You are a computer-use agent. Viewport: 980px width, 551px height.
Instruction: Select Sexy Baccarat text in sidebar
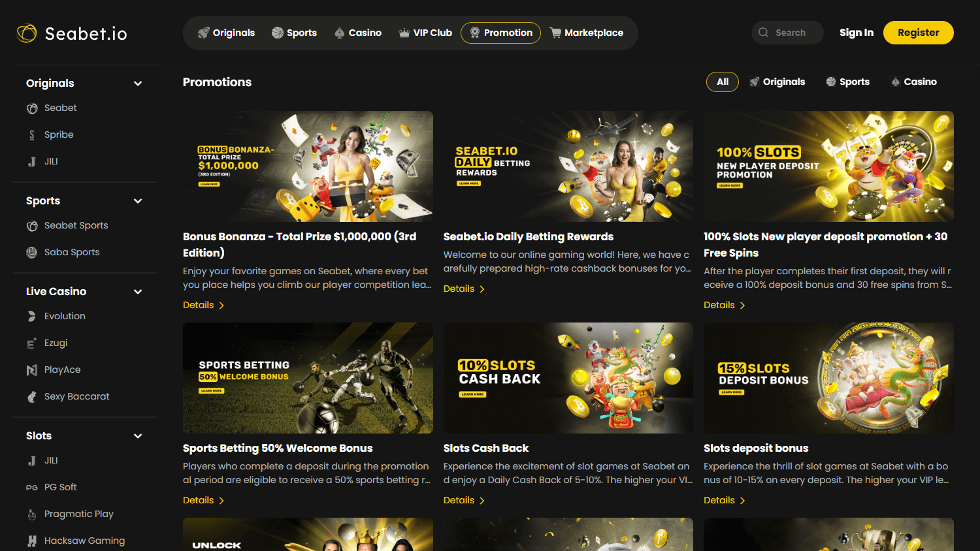point(77,396)
